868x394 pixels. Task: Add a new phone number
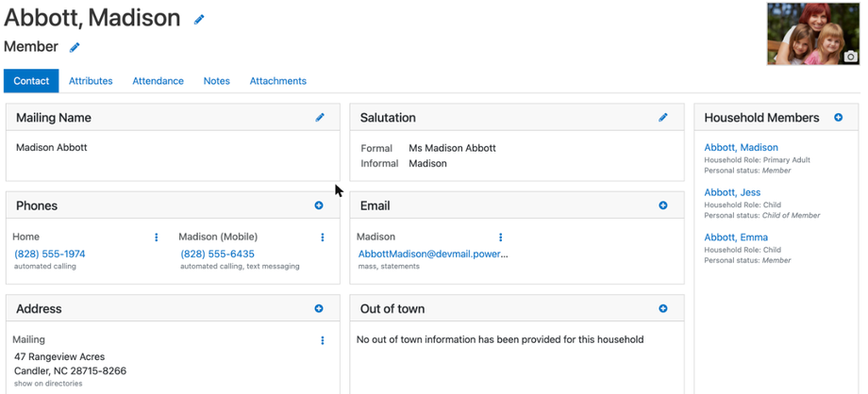[319, 205]
